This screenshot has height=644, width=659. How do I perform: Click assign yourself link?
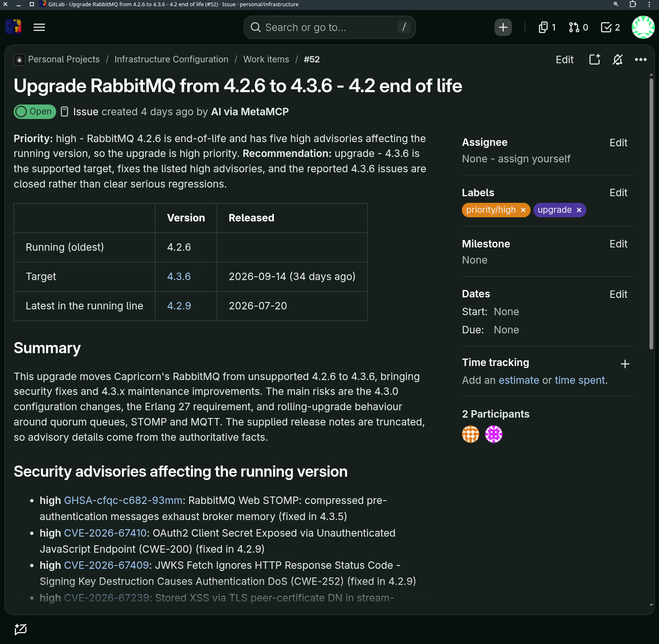pyautogui.click(x=534, y=159)
